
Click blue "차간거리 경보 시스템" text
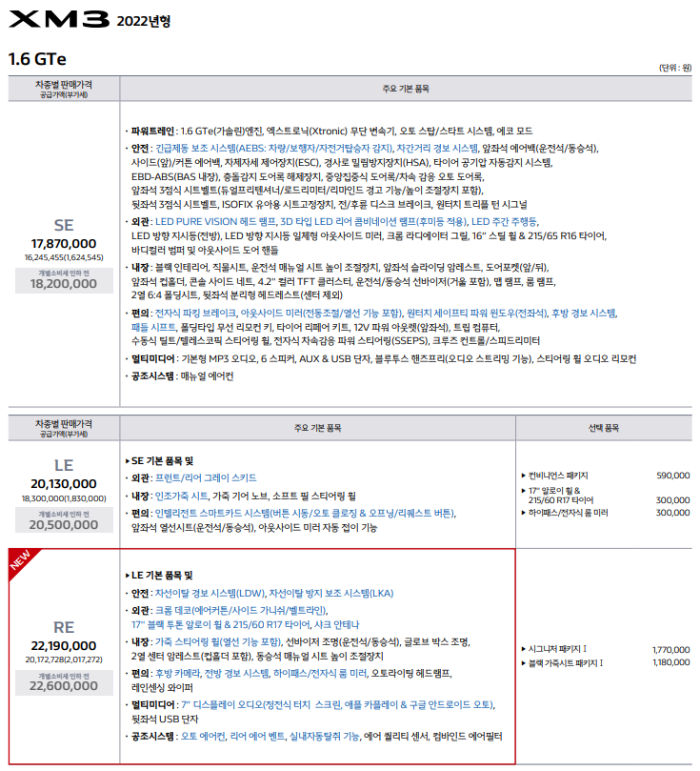tap(437, 148)
